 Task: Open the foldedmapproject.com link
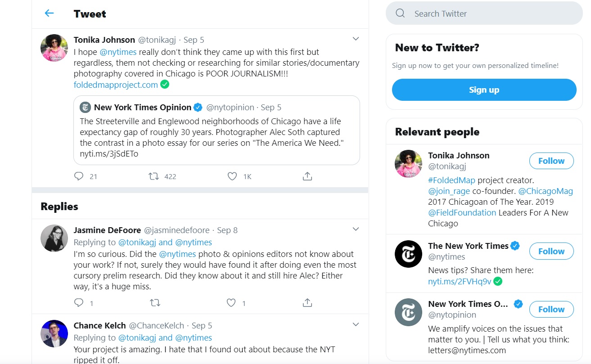click(116, 85)
